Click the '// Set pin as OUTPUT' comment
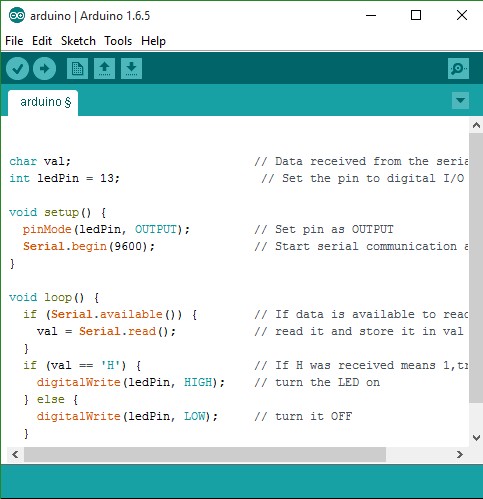 [324, 229]
